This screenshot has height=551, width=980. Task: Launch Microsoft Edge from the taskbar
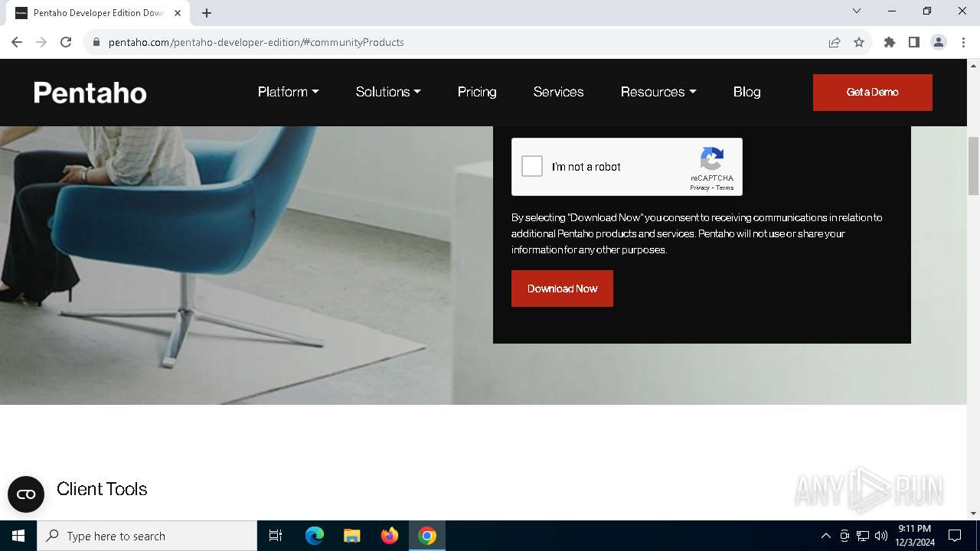pos(315,536)
